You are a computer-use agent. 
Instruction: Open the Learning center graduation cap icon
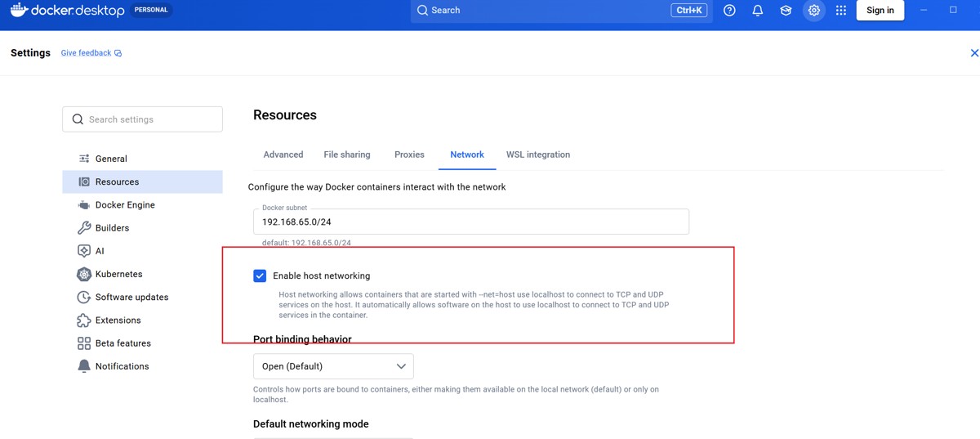tap(786, 11)
